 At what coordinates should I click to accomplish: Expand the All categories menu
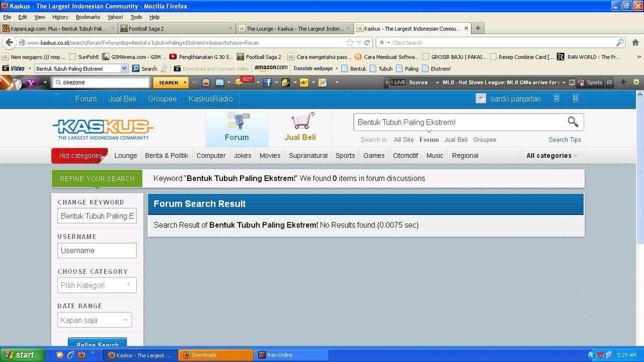pyautogui.click(x=551, y=156)
